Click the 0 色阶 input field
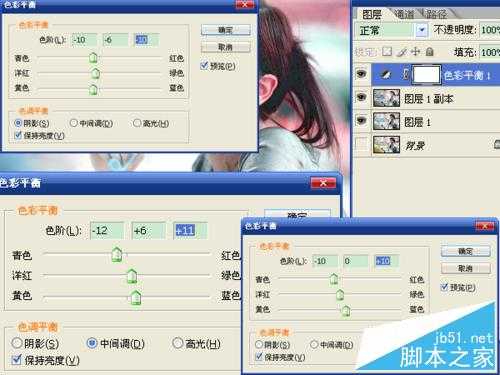This screenshot has width=500, height=375. [x=356, y=261]
